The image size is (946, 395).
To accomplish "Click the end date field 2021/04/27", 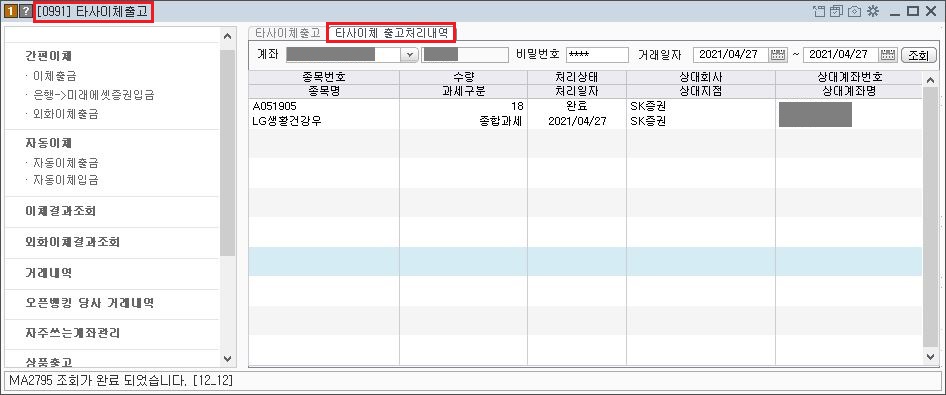I will coord(841,55).
